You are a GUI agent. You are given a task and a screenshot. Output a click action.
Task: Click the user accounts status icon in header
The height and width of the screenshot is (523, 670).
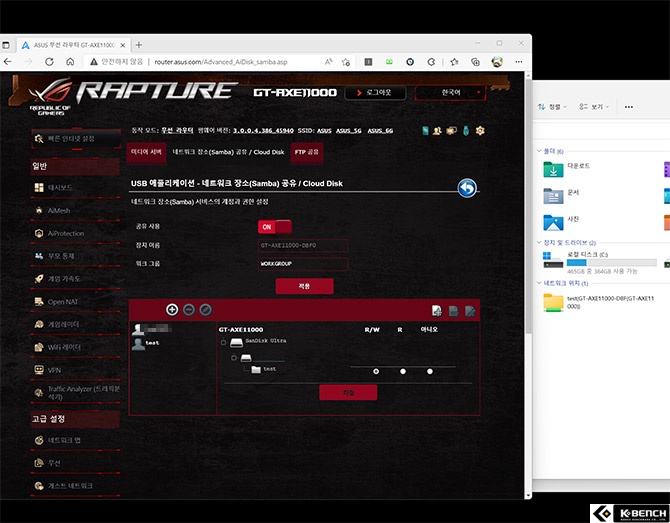coord(437,131)
